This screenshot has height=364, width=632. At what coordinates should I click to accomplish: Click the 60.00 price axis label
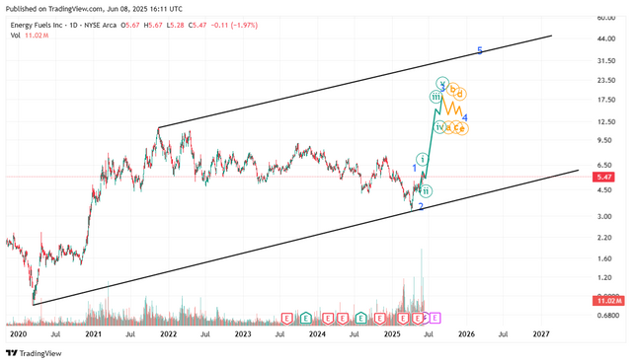tap(606, 18)
